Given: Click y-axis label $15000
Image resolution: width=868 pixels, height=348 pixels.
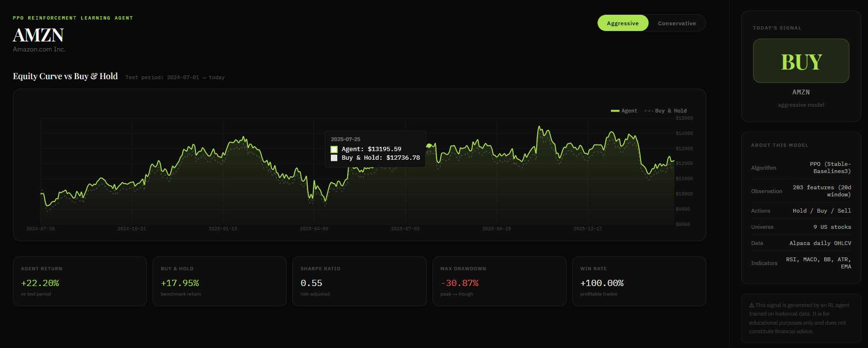Looking at the screenshot, I should coord(684,118).
